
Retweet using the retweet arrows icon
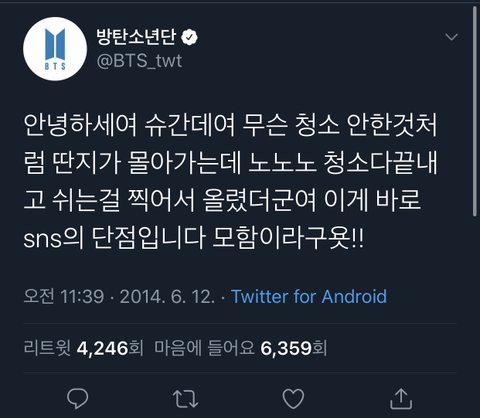click(185, 399)
